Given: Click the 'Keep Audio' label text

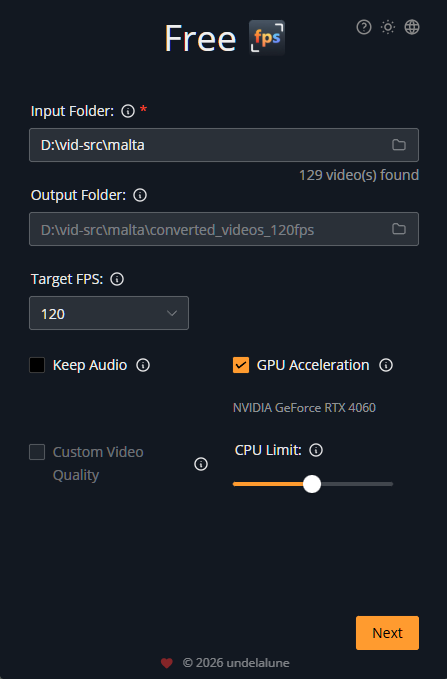Looking at the screenshot, I should click(x=90, y=365).
